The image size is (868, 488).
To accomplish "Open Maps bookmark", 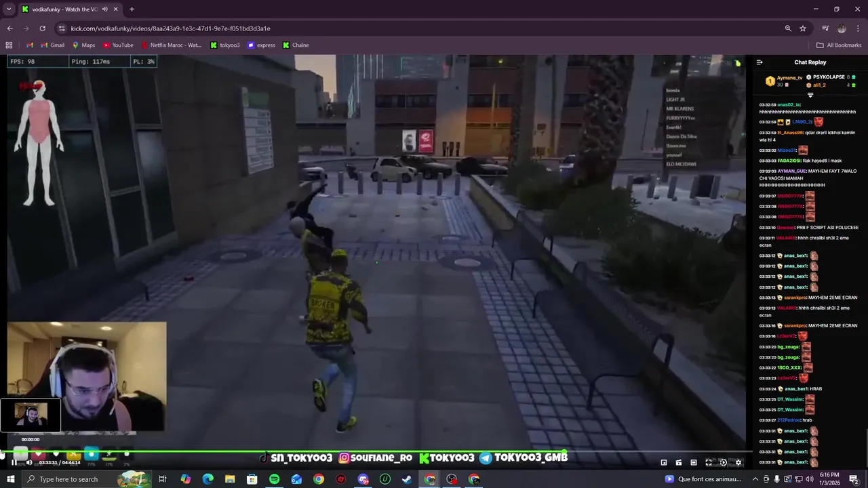I will 83,45.
